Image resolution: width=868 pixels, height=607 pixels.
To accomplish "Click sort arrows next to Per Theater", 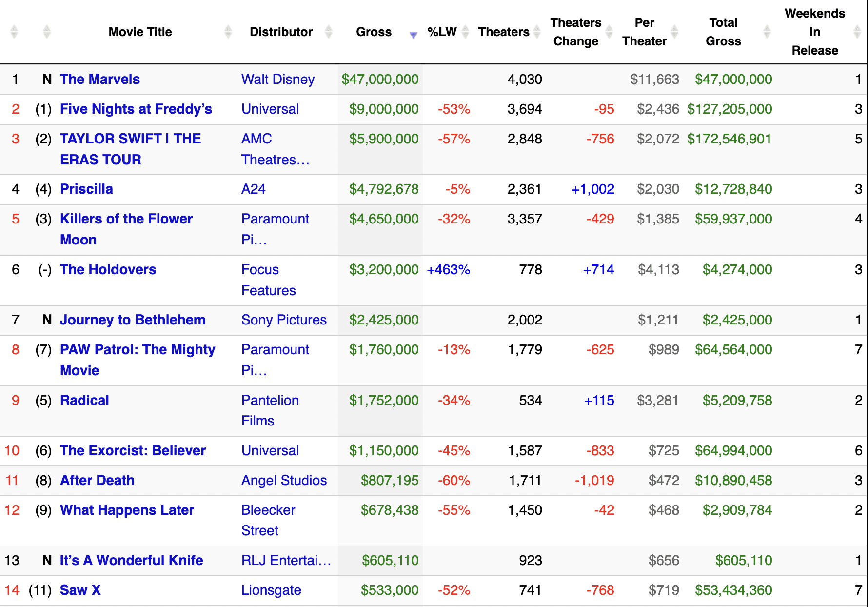I will click(675, 32).
